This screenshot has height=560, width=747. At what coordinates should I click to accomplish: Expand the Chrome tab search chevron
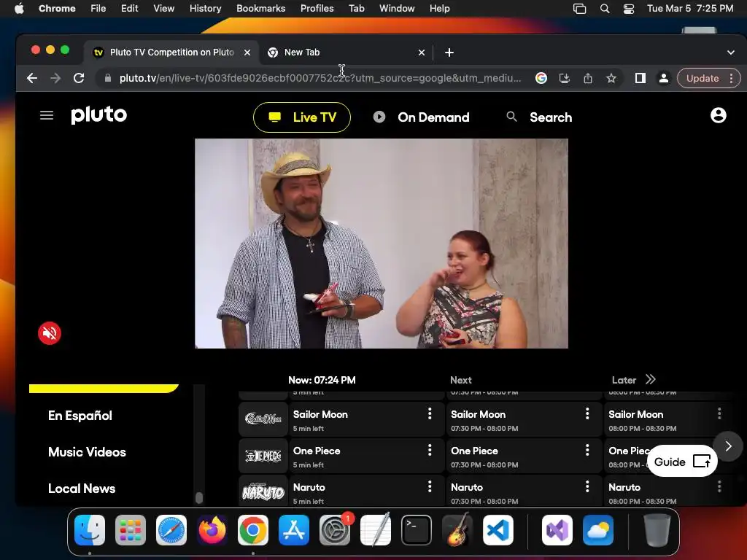coord(731,52)
